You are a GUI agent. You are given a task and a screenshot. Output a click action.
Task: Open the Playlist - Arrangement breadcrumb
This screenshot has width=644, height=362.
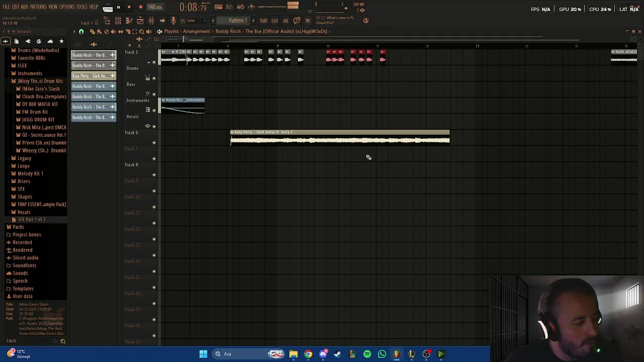coord(187,31)
